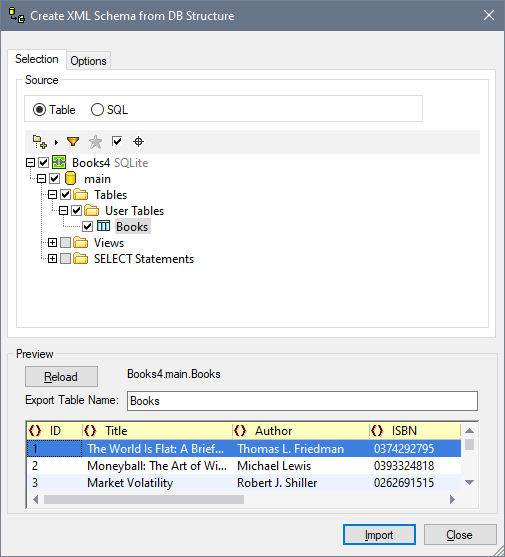Screen dimensions: 505x557
Task: Collapse the User Tables node
Action: coord(63,211)
